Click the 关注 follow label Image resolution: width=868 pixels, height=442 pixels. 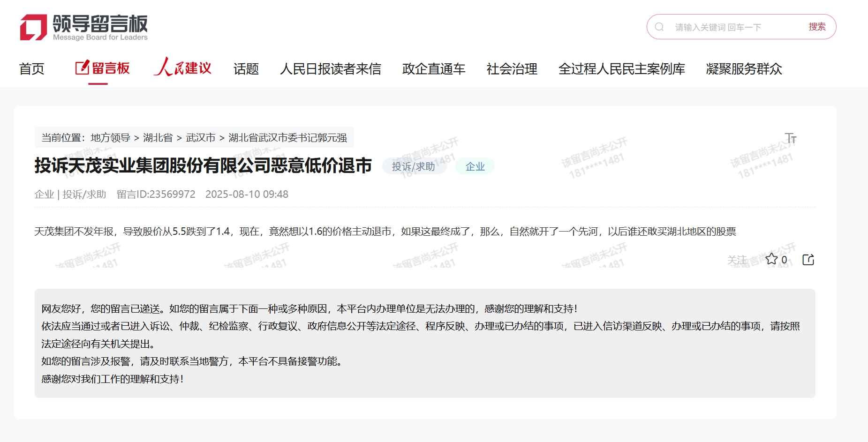pos(737,260)
